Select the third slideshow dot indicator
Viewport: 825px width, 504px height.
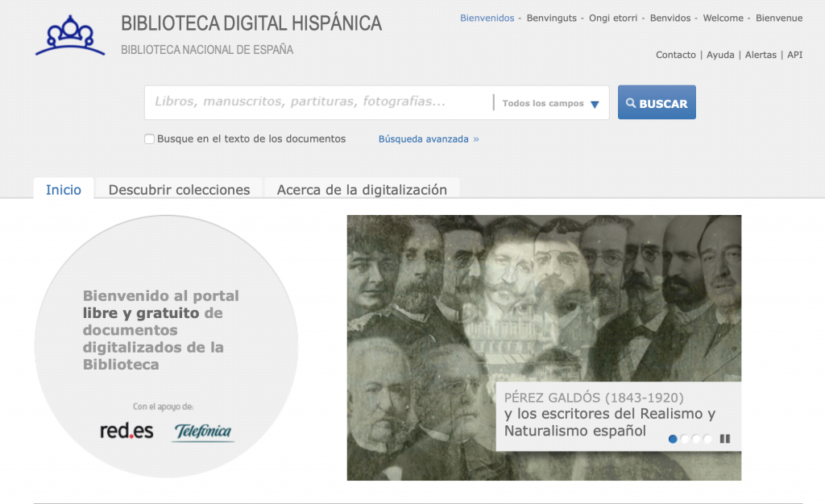pyautogui.click(x=696, y=439)
